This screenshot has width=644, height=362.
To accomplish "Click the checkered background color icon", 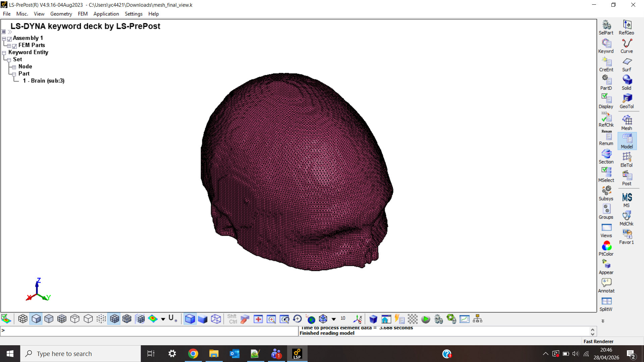I will 413,319.
